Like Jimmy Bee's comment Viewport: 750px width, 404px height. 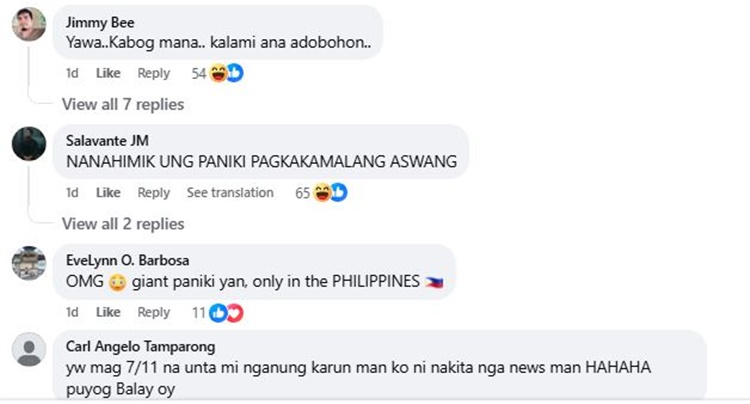pyautogui.click(x=108, y=73)
